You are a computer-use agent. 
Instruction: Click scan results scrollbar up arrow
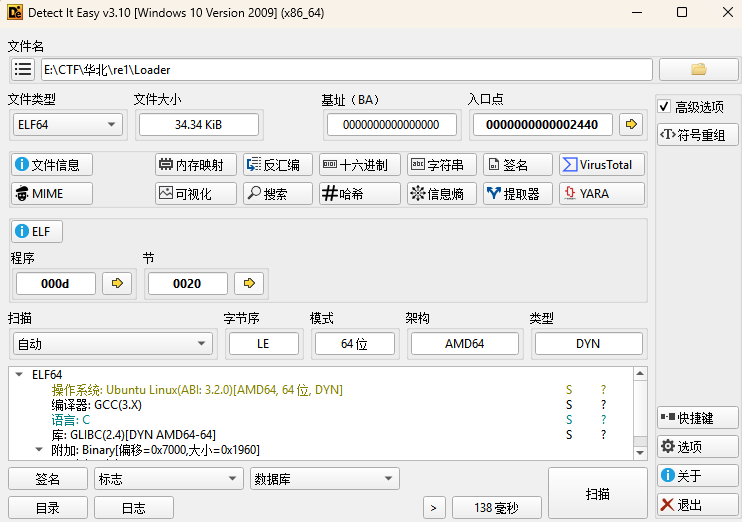640,373
